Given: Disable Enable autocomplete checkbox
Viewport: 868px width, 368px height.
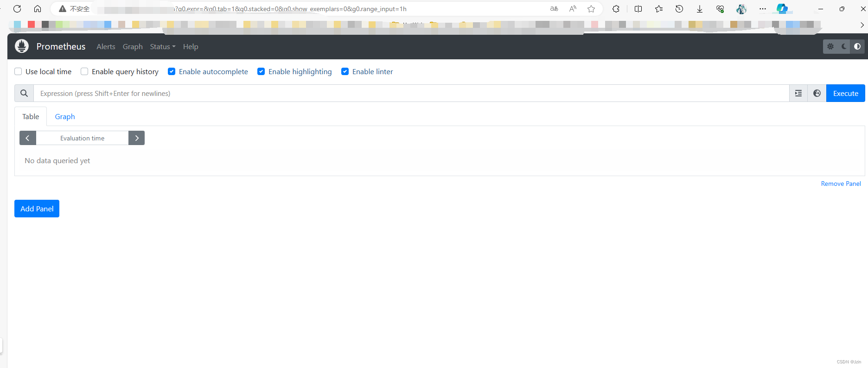Looking at the screenshot, I should tap(172, 71).
